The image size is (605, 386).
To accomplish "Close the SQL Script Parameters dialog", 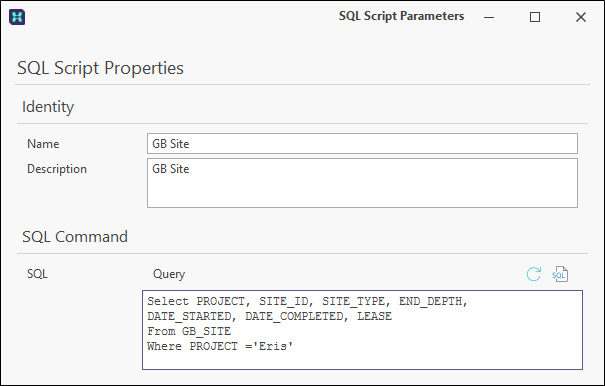I will (581, 17).
